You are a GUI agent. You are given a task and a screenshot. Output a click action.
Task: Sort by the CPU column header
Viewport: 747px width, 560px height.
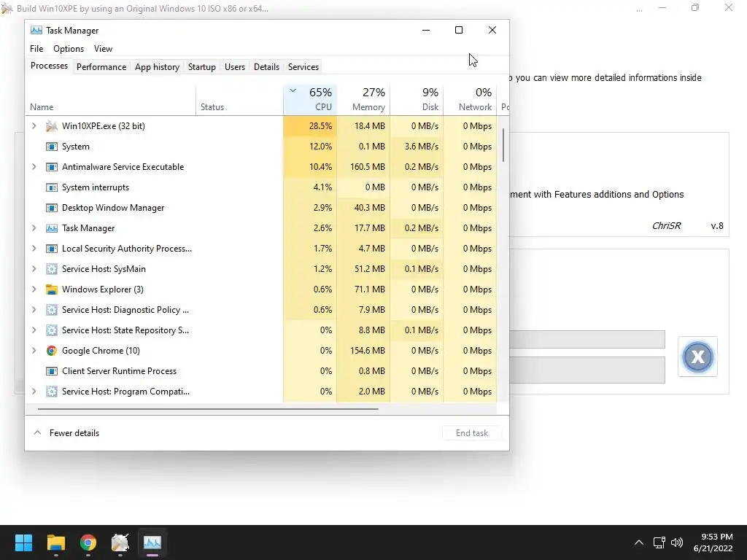coord(310,99)
